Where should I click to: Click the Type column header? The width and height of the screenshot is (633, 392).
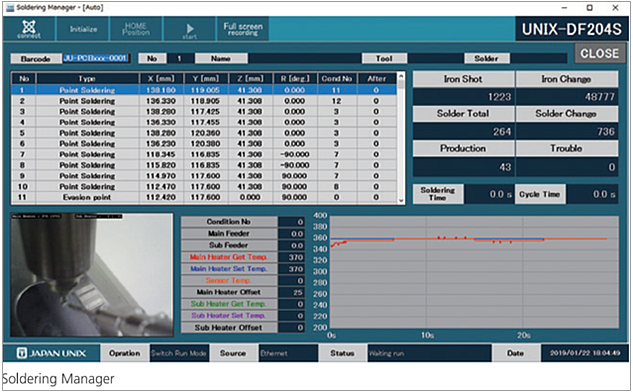(x=87, y=78)
